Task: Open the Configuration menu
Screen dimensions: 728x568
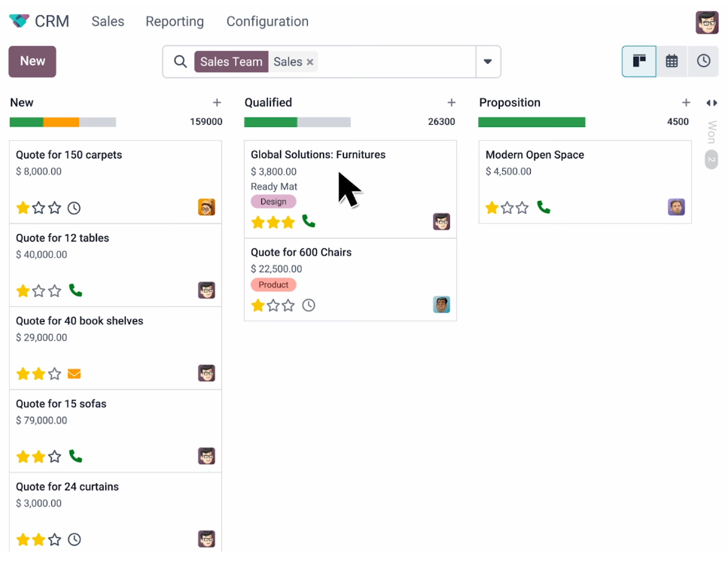Action: click(x=267, y=22)
